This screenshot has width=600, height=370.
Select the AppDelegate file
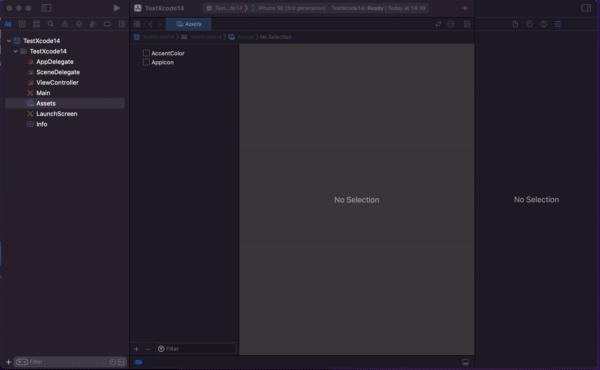click(x=55, y=62)
